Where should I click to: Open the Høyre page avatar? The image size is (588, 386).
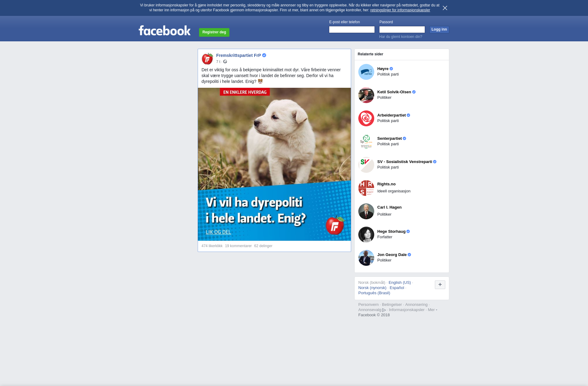366,72
